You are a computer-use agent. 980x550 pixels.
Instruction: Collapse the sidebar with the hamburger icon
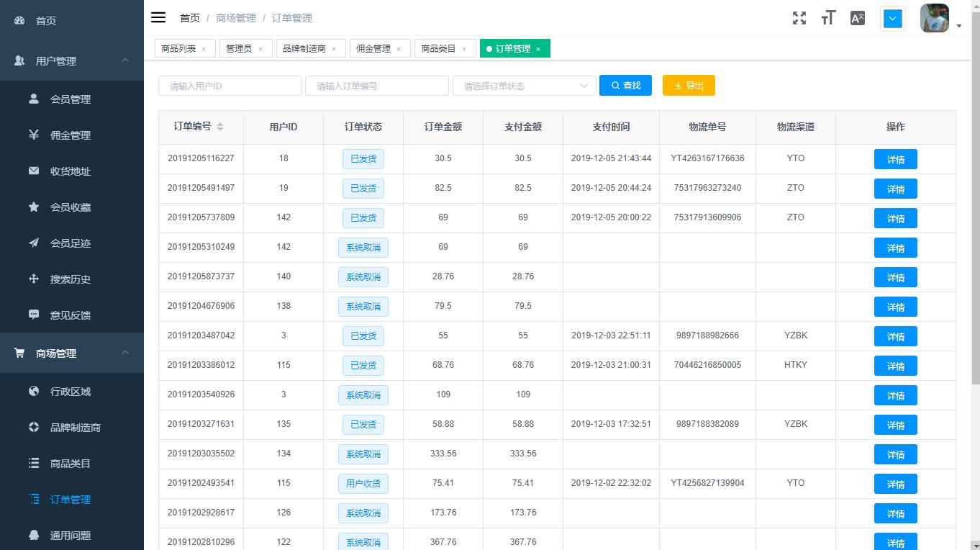(x=158, y=17)
